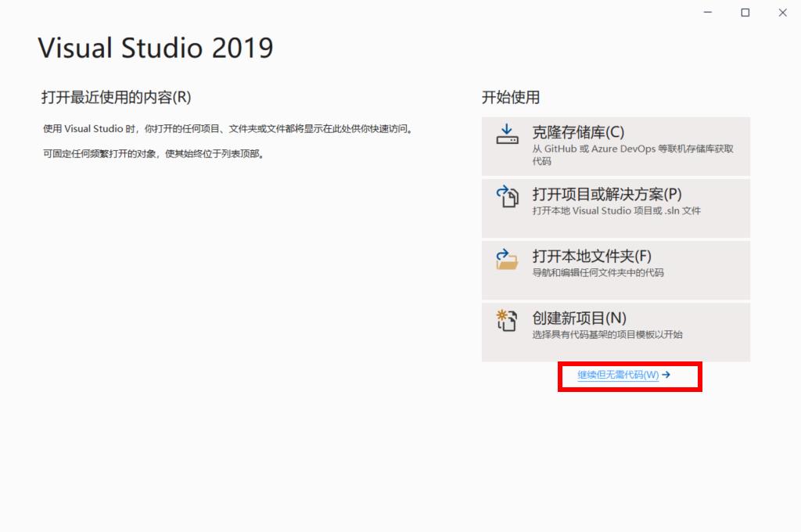801x532 pixels.
Task: Open 打开本地文件夹(F) option
Action: 616,270
